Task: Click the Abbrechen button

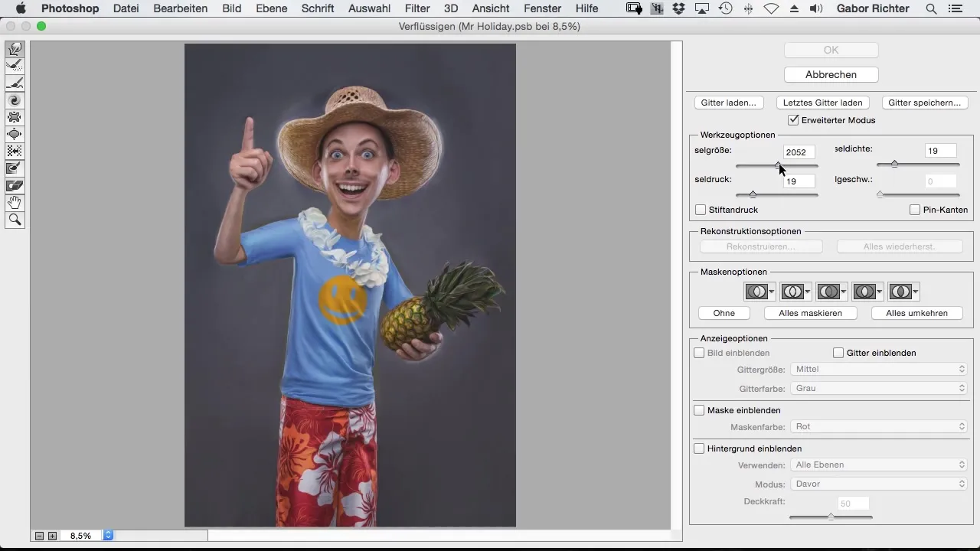Action: point(831,74)
